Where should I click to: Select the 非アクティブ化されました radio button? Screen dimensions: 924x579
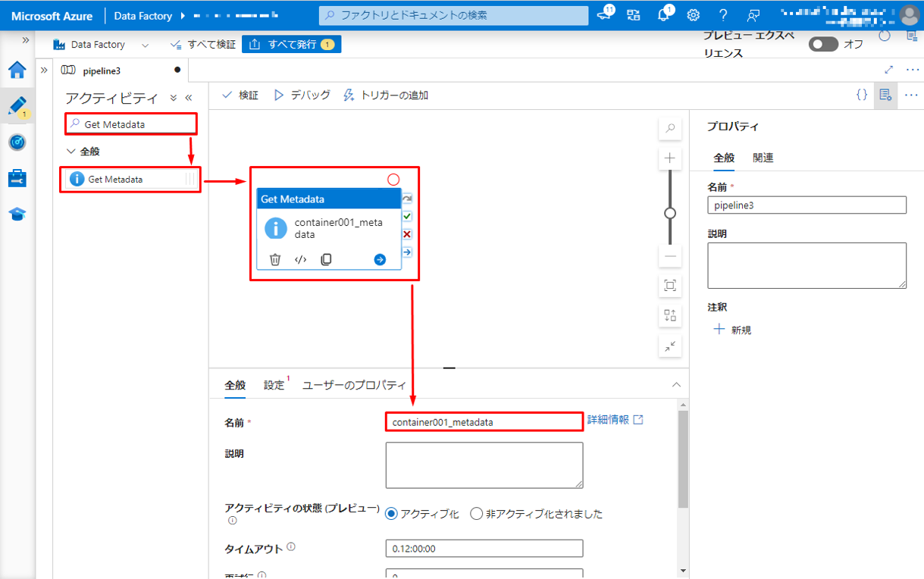[477, 514]
